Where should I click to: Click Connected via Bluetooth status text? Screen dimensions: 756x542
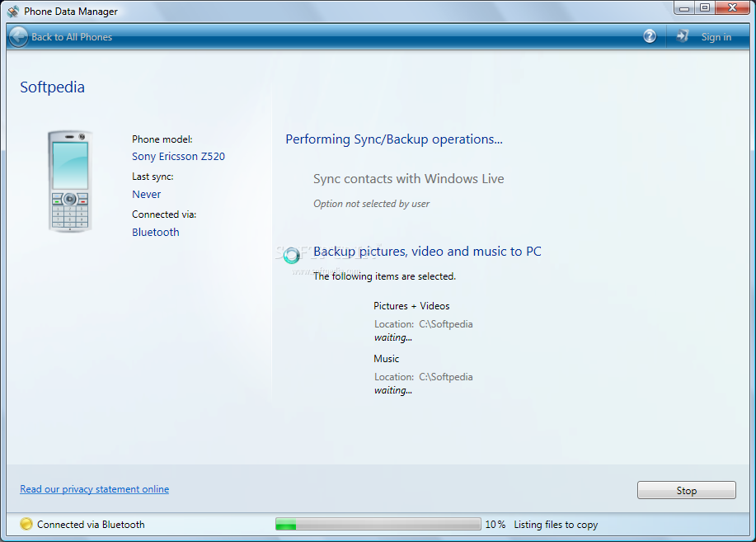click(x=91, y=525)
